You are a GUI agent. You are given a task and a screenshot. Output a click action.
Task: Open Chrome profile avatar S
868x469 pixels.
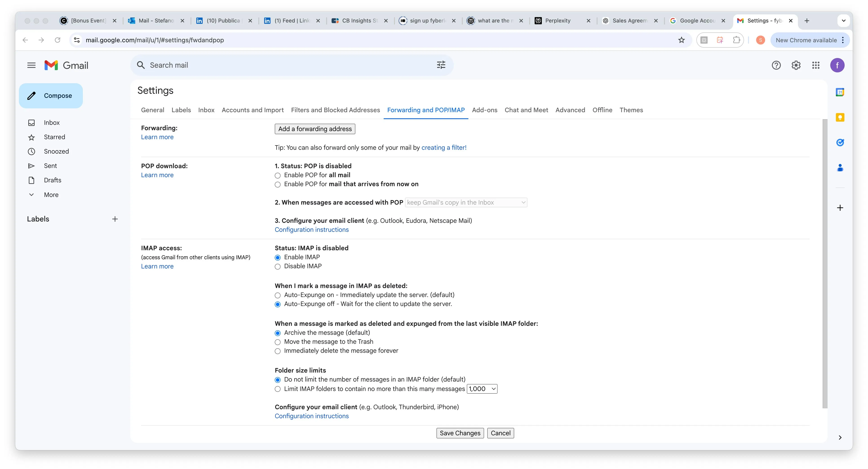point(760,40)
